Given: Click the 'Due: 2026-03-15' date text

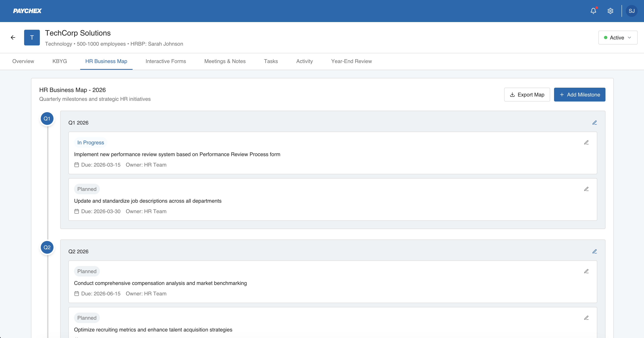Looking at the screenshot, I should [x=101, y=165].
